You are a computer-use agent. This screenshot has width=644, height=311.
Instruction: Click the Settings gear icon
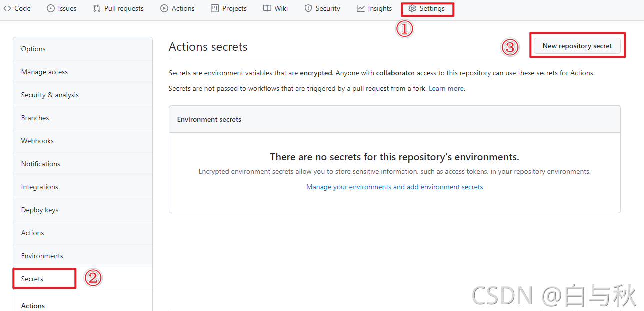click(x=412, y=8)
